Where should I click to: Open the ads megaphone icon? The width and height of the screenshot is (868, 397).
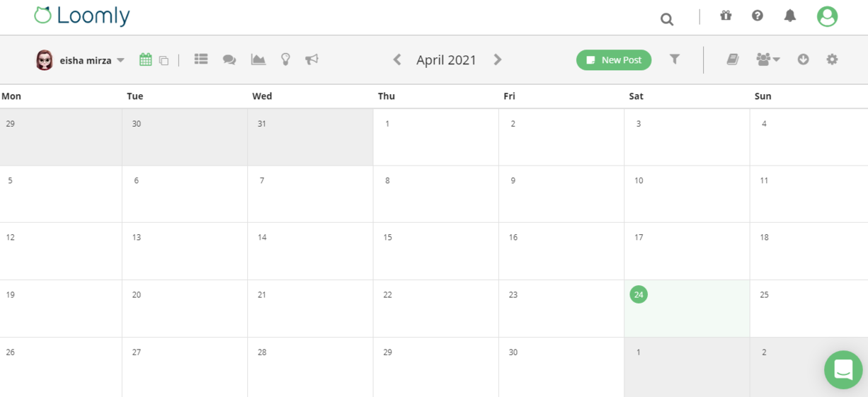(312, 59)
